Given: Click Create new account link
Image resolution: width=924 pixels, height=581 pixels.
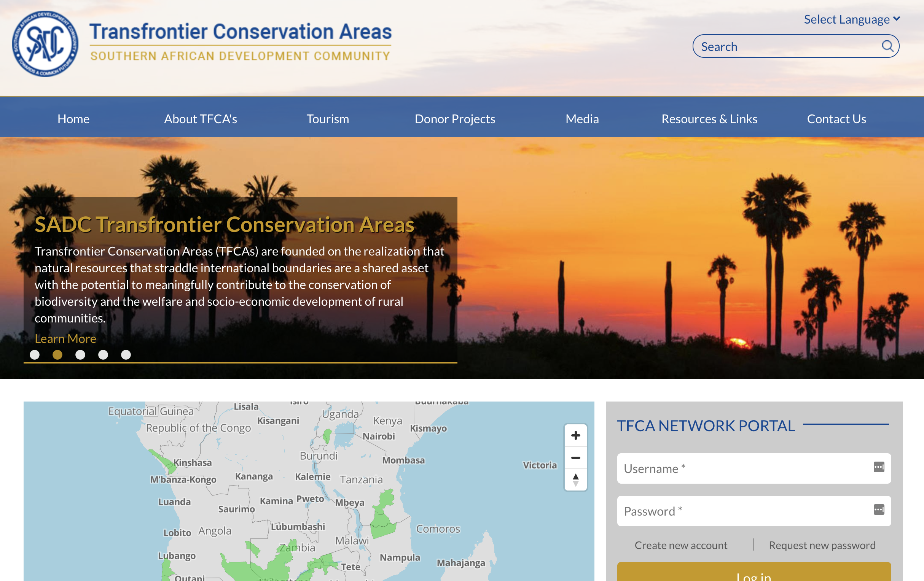Looking at the screenshot, I should click(681, 545).
